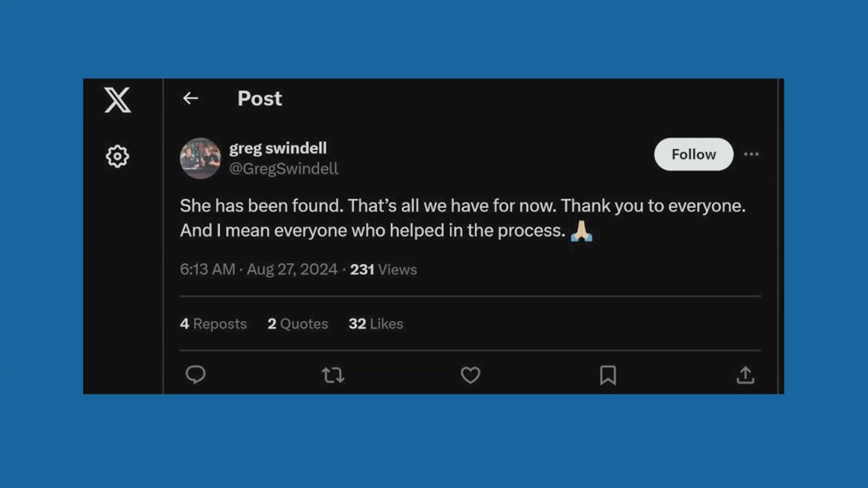Open the 2 Quotes list
This screenshot has height=488, width=868.
(x=298, y=324)
